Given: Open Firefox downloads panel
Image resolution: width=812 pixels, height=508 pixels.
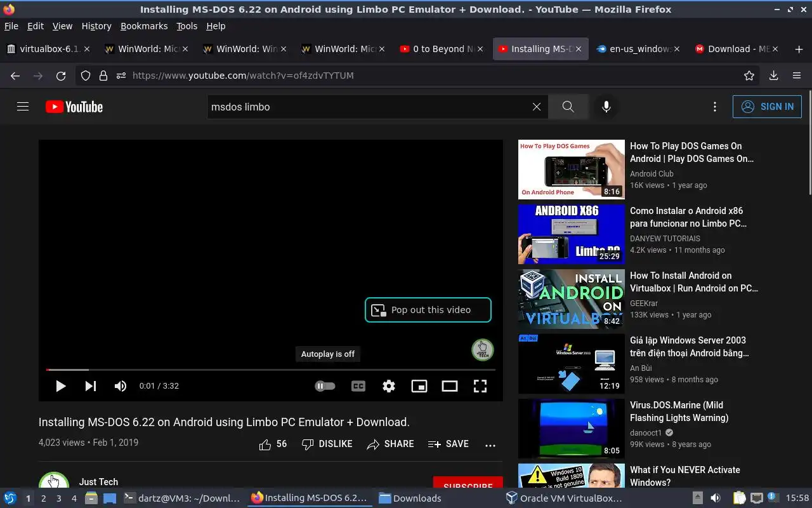Looking at the screenshot, I should [773, 76].
